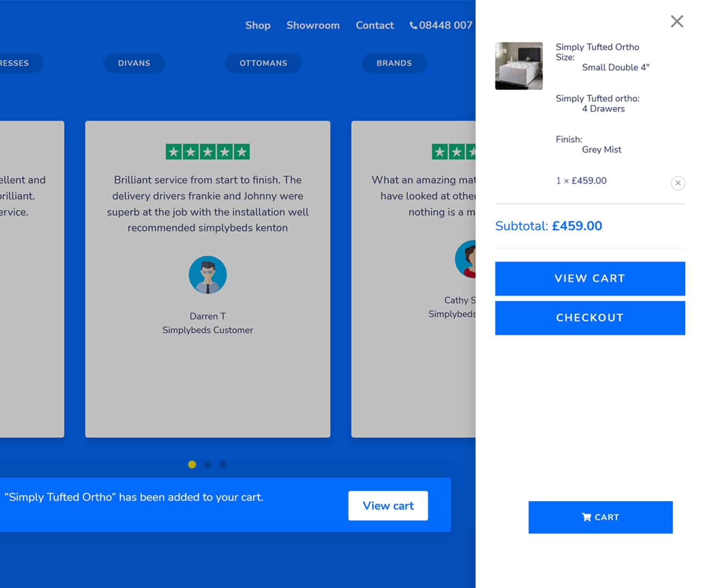This screenshot has height=588, width=706.
Task: Click the white View cart notification button
Action: (388, 506)
